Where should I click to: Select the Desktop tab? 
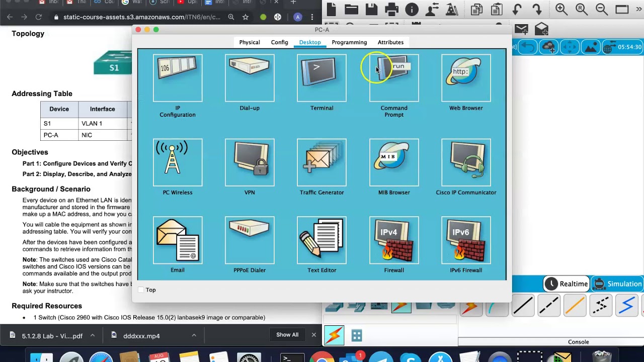(x=310, y=42)
